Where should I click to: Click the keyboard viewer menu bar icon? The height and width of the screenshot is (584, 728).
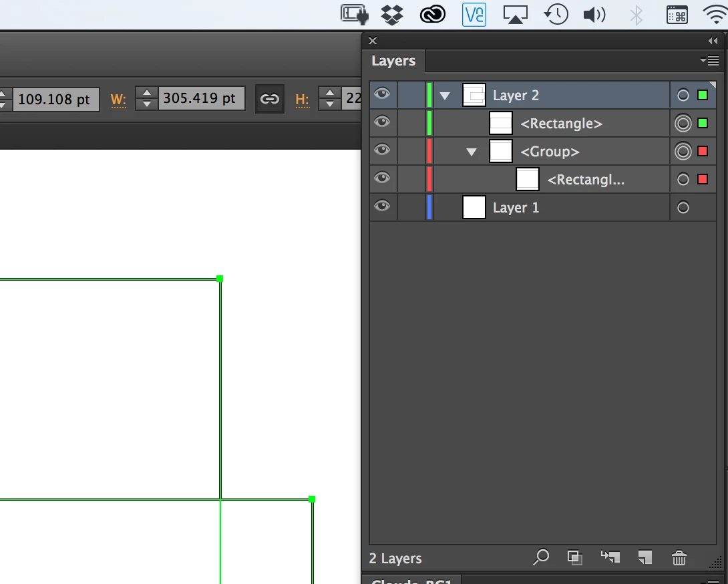[x=677, y=15]
